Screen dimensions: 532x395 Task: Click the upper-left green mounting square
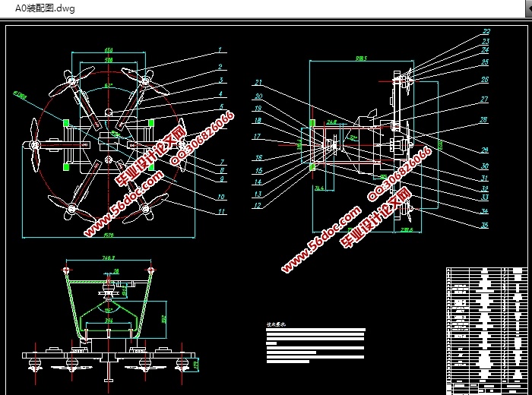(x=66, y=123)
